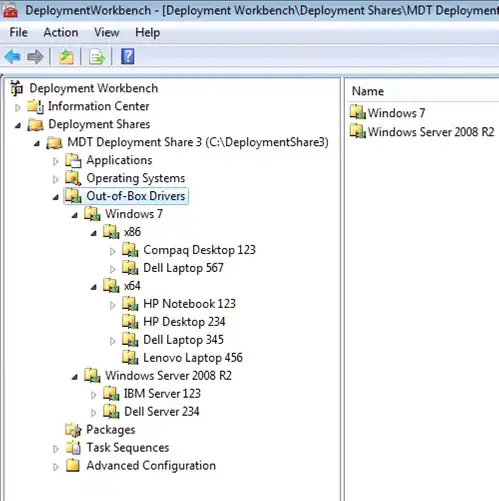Select Dell Server 234 label in tree
Image resolution: width=499 pixels, height=501 pixels.
pos(162,412)
